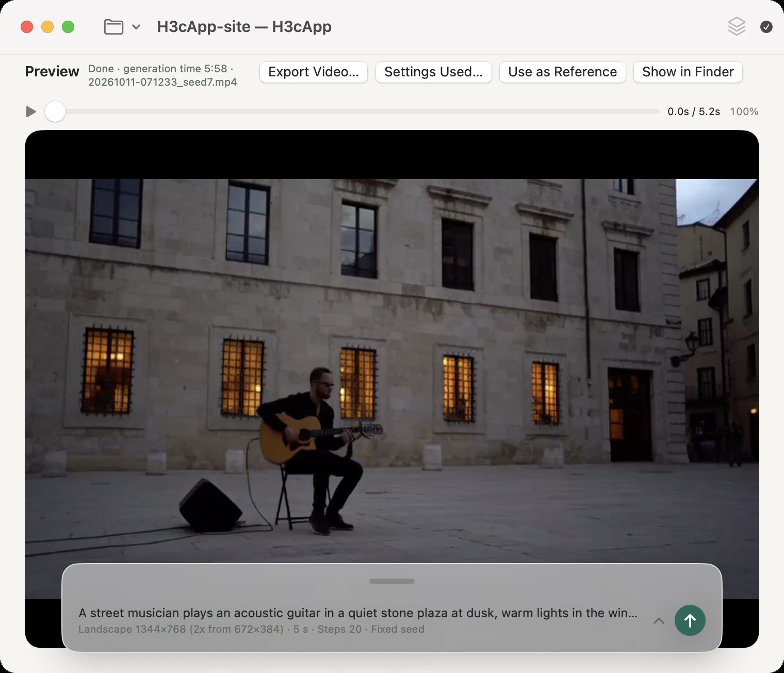Open Settings Used dialog
The width and height of the screenshot is (784, 673).
(433, 72)
